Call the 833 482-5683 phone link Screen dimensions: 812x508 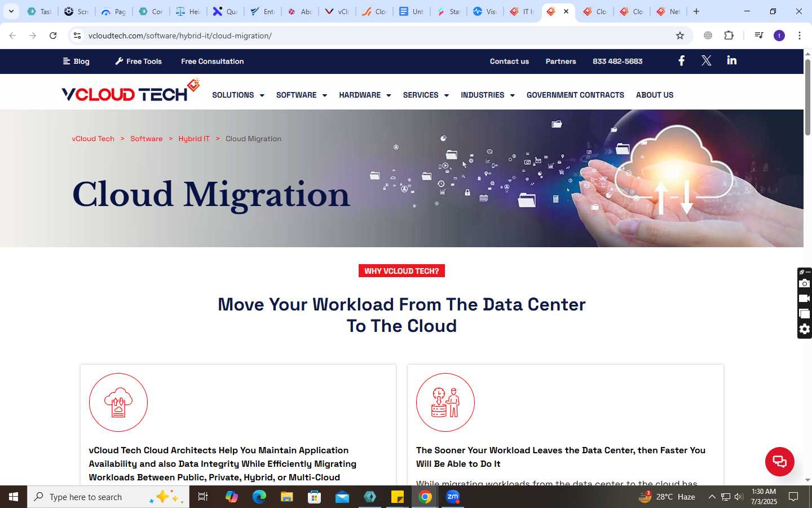617,61
